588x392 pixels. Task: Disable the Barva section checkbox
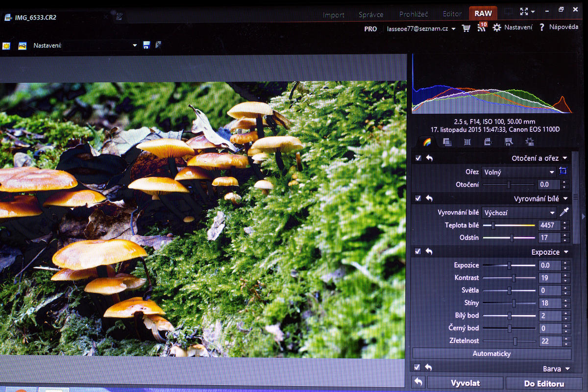(x=417, y=367)
